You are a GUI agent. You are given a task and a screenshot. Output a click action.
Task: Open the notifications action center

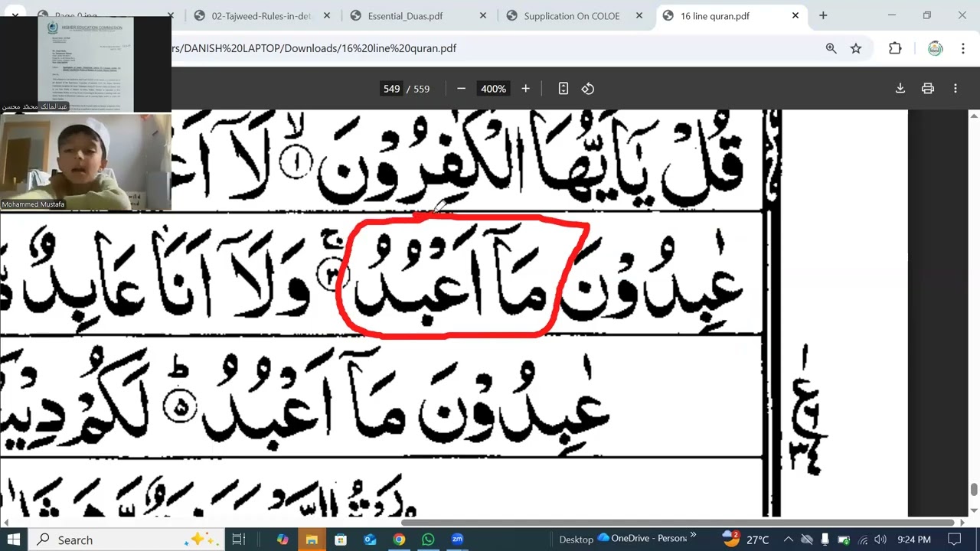click(954, 540)
